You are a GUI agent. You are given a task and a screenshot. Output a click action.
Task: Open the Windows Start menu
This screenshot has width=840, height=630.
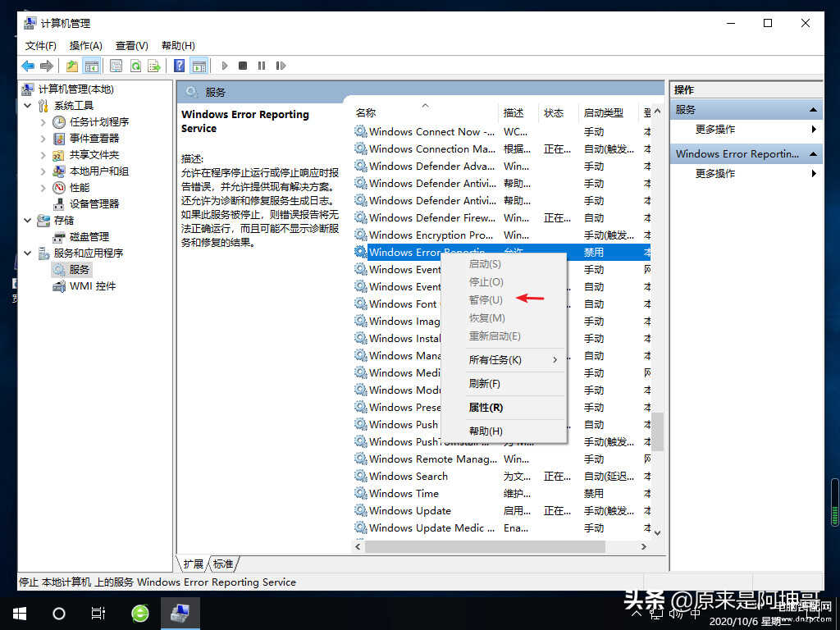point(20,614)
